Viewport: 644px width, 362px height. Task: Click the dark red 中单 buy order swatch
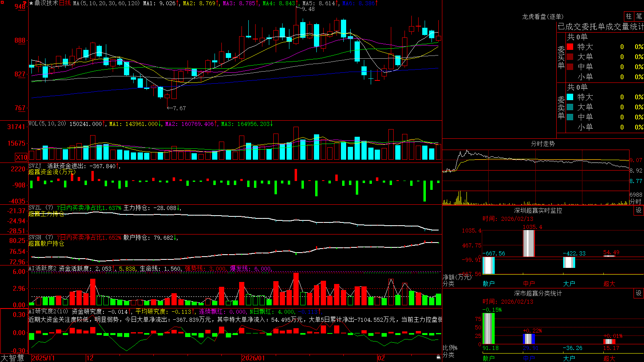click(570, 67)
